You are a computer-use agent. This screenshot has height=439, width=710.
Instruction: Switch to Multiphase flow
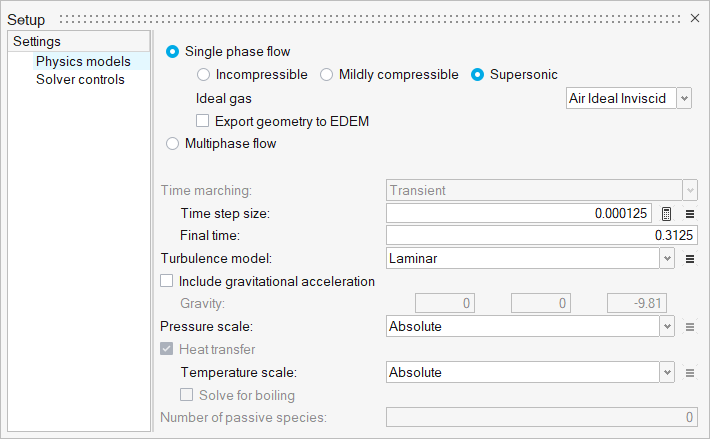[x=173, y=144]
